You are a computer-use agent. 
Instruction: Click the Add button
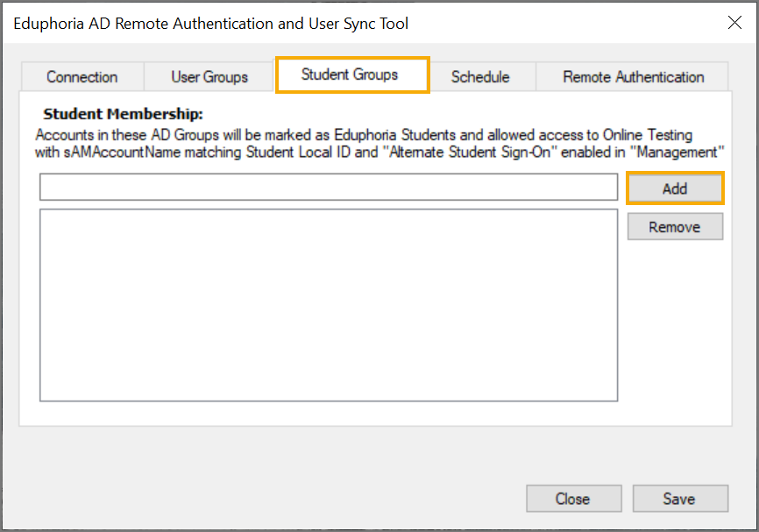point(675,188)
